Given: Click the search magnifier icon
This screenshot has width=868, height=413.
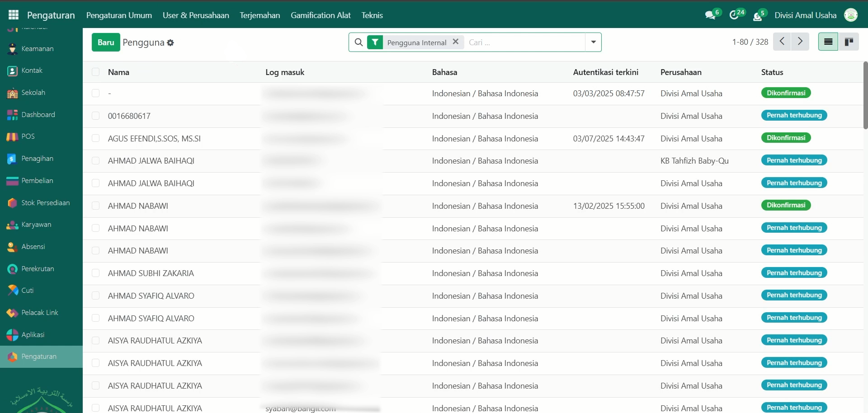Looking at the screenshot, I should click(359, 42).
